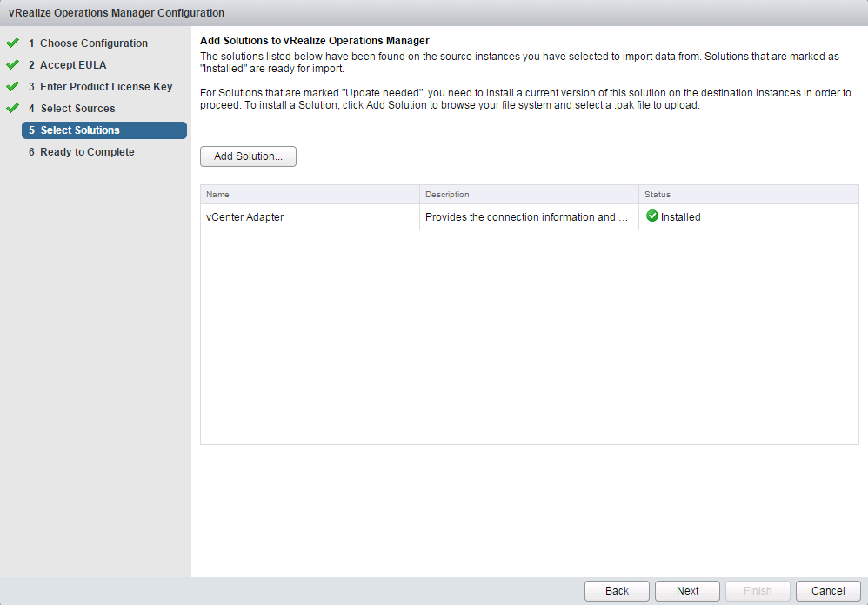The image size is (868, 605).
Task: Click the disabled Finish button
Action: coord(758,590)
